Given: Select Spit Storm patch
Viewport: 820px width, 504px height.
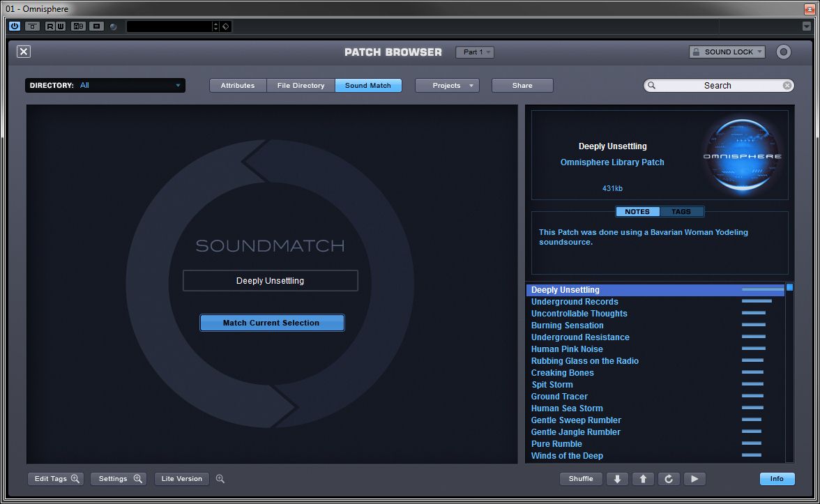Looking at the screenshot, I should (655, 385).
